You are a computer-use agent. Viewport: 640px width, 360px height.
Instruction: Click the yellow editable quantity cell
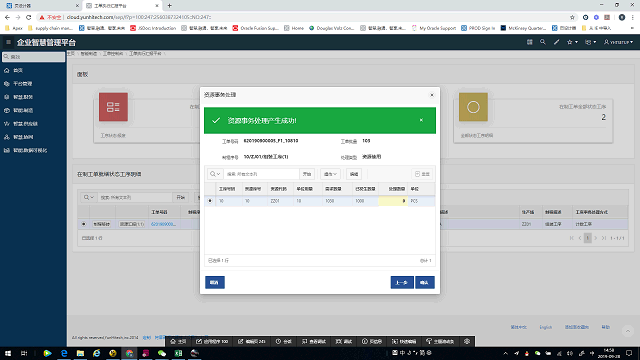393,201
